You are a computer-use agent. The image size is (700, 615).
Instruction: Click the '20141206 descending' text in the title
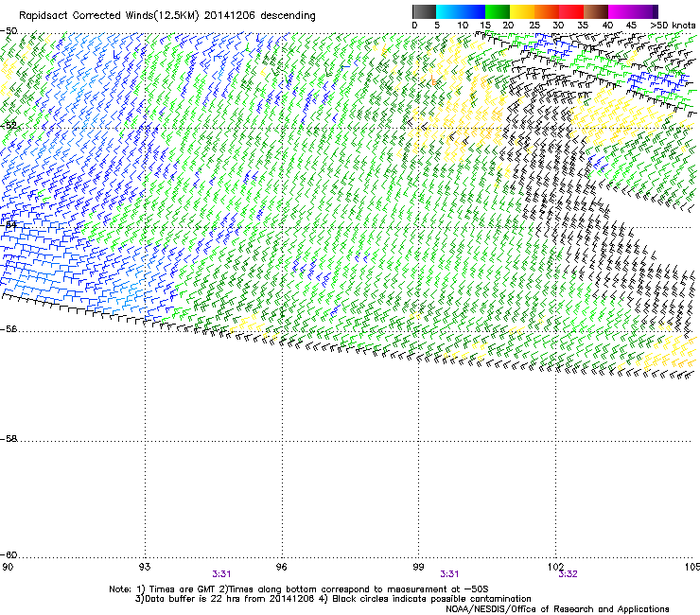tap(259, 16)
